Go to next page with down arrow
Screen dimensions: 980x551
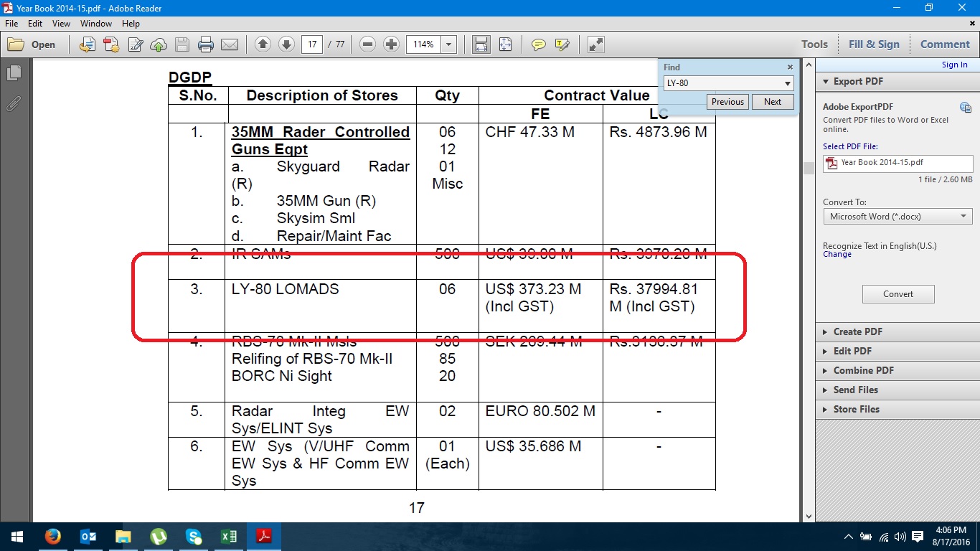[286, 44]
